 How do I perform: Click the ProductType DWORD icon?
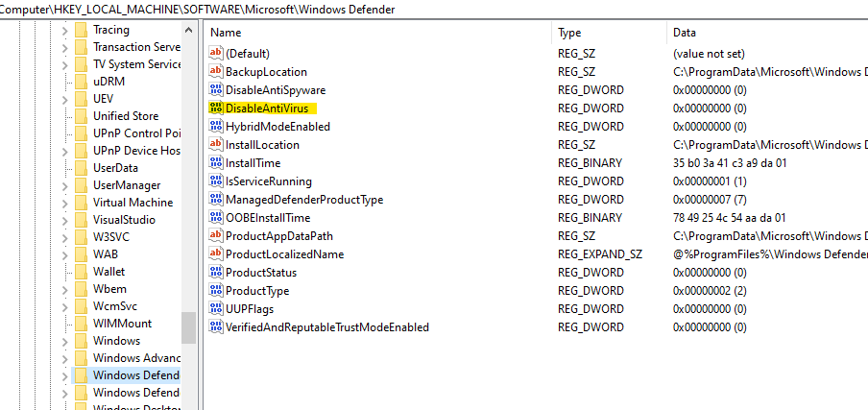(215, 291)
